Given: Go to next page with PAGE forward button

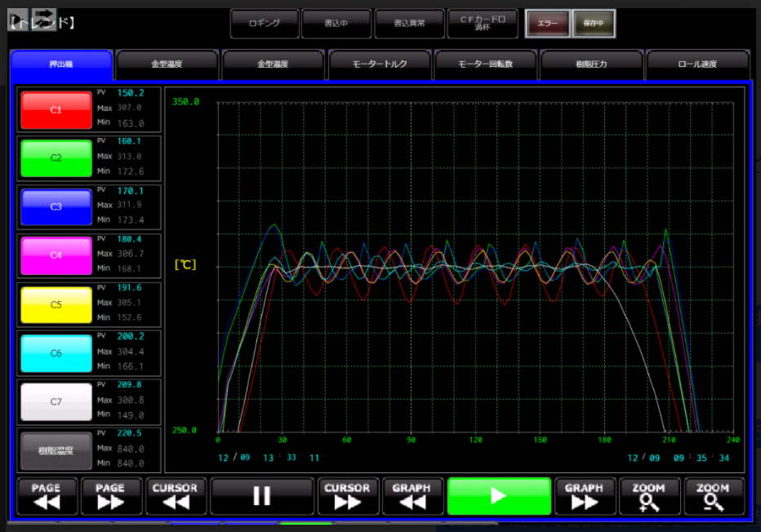Looking at the screenshot, I should (111, 496).
